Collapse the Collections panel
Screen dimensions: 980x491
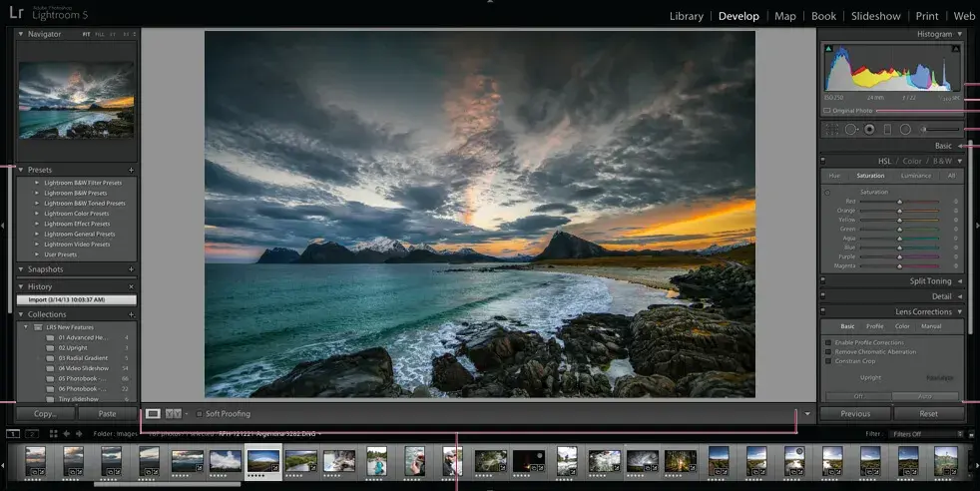point(21,314)
